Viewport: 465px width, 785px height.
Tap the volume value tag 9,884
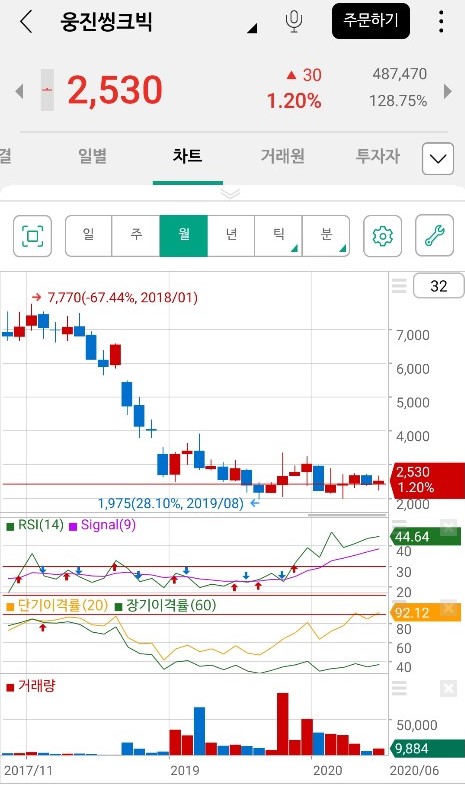427,748
